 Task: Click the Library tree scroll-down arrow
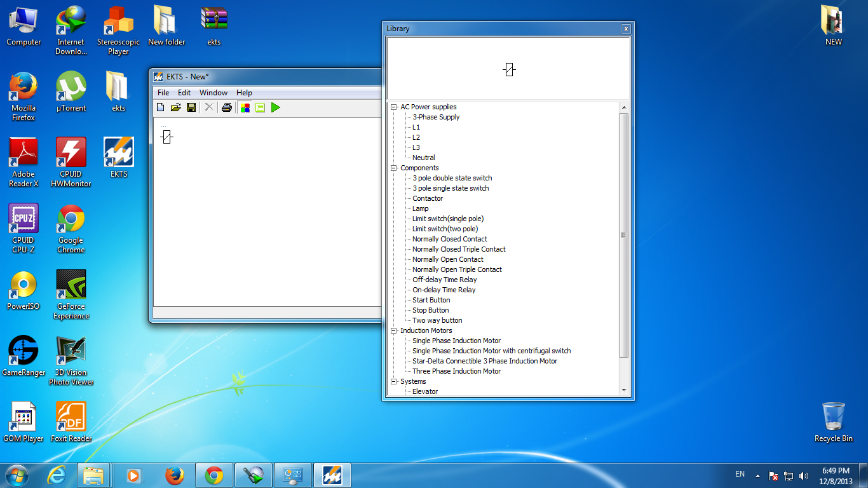[624, 390]
